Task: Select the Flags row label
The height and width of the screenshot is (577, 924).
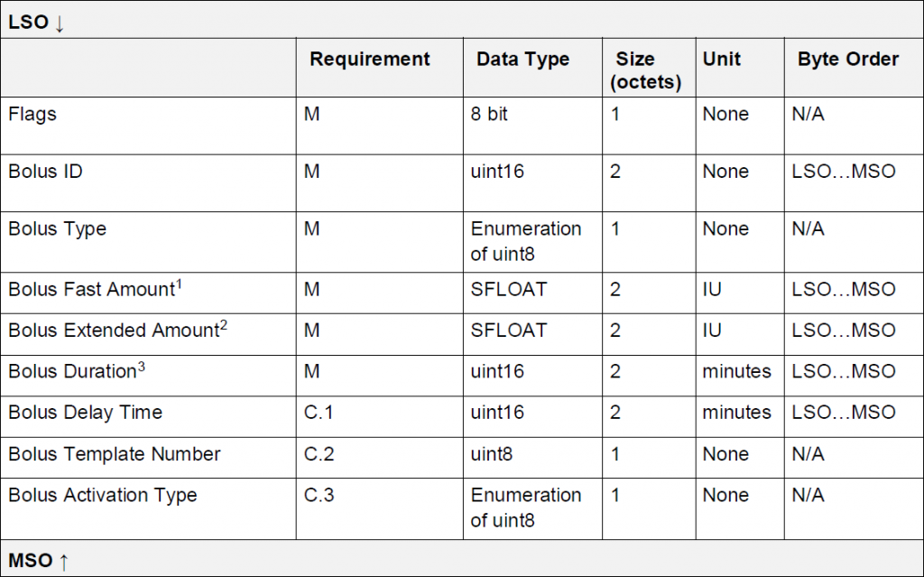Action: (x=32, y=114)
